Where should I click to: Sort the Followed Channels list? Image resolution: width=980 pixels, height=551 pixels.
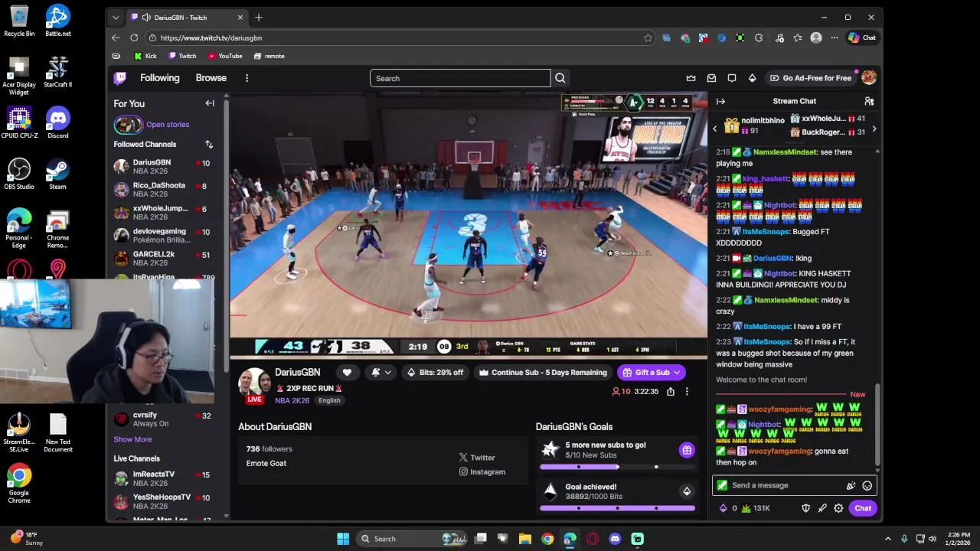(209, 144)
